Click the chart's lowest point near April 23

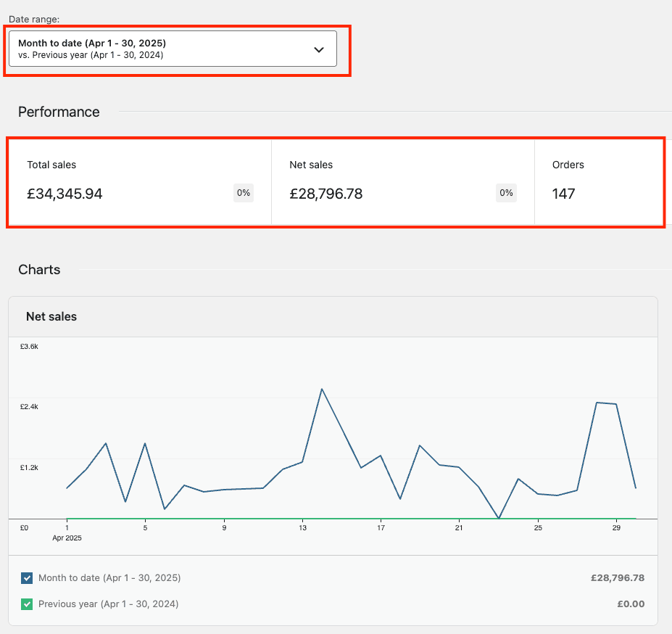coord(499,518)
